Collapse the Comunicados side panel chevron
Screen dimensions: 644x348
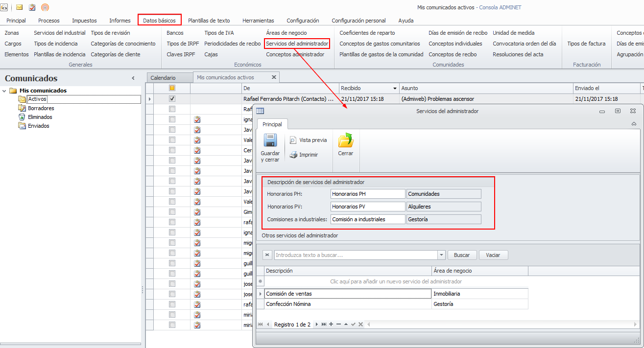point(133,78)
